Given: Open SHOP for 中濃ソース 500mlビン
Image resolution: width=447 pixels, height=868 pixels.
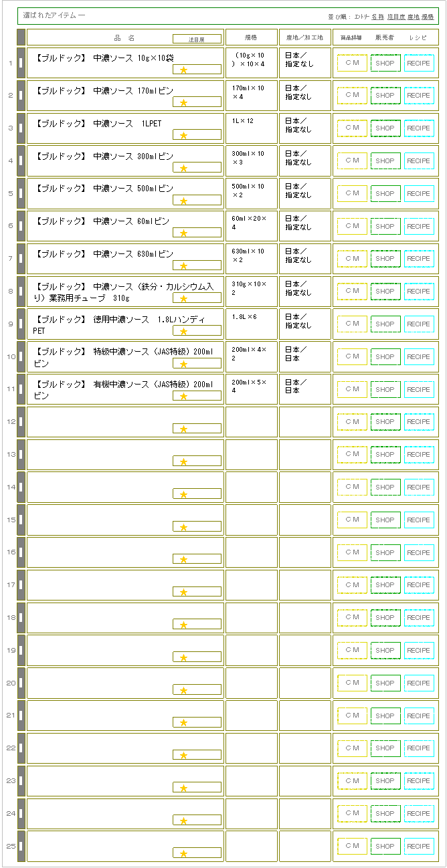Looking at the screenshot, I should (385, 194).
